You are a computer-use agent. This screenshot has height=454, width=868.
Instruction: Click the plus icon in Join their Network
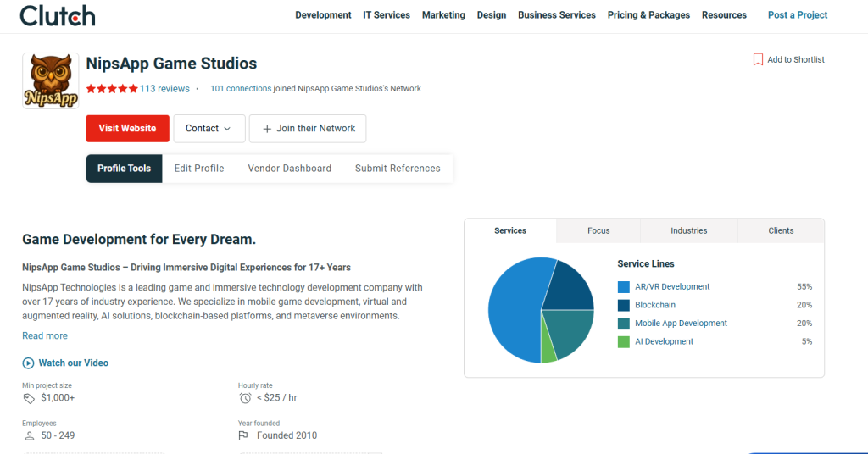click(x=267, y=129)
